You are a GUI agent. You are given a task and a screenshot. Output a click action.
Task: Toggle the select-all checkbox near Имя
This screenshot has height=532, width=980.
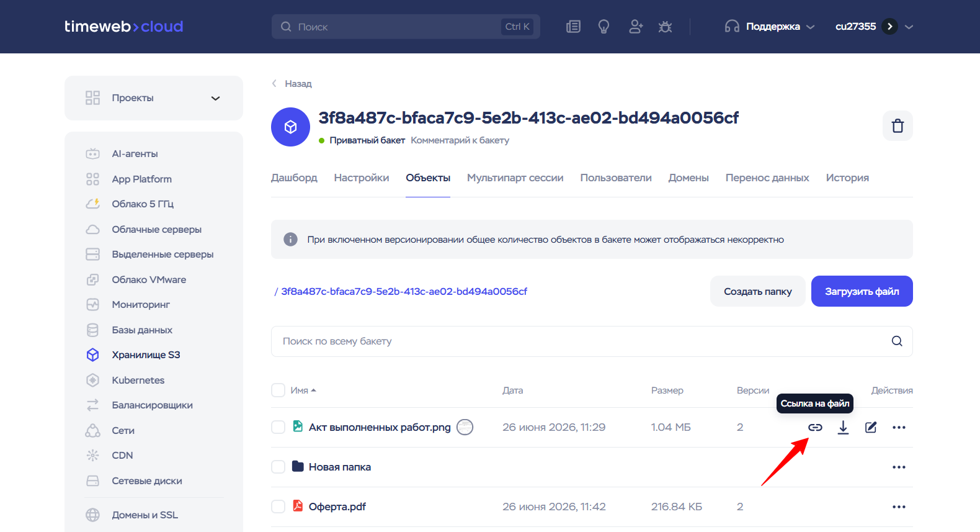point(278,390)
